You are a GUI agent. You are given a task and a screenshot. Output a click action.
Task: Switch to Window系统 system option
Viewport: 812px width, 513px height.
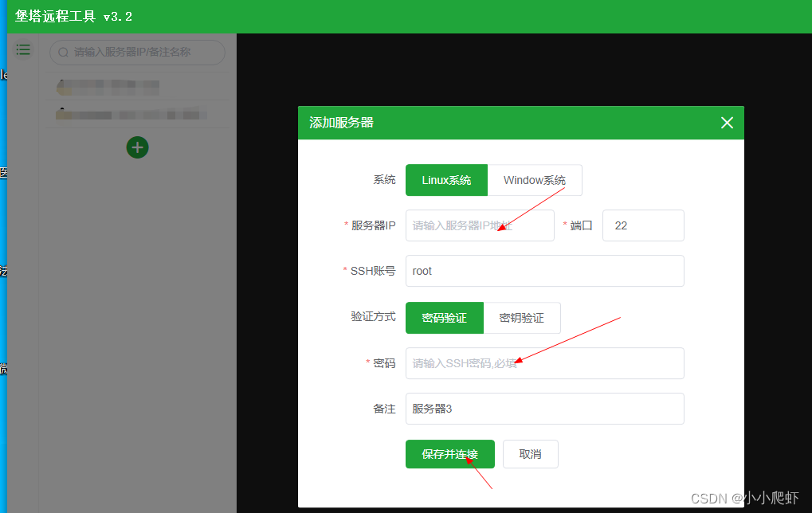coord(534,180)
